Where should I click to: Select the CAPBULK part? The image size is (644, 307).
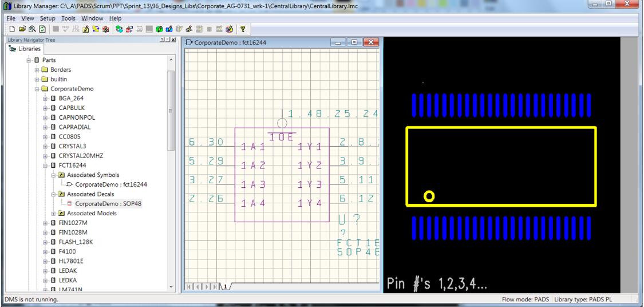point(72,108)
